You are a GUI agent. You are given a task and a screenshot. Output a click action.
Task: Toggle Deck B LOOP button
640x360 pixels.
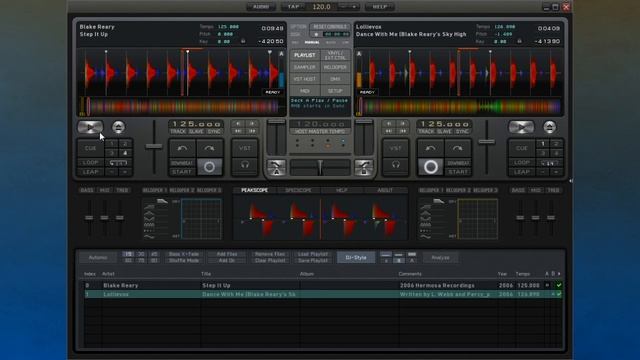click(x=522, y=162)
